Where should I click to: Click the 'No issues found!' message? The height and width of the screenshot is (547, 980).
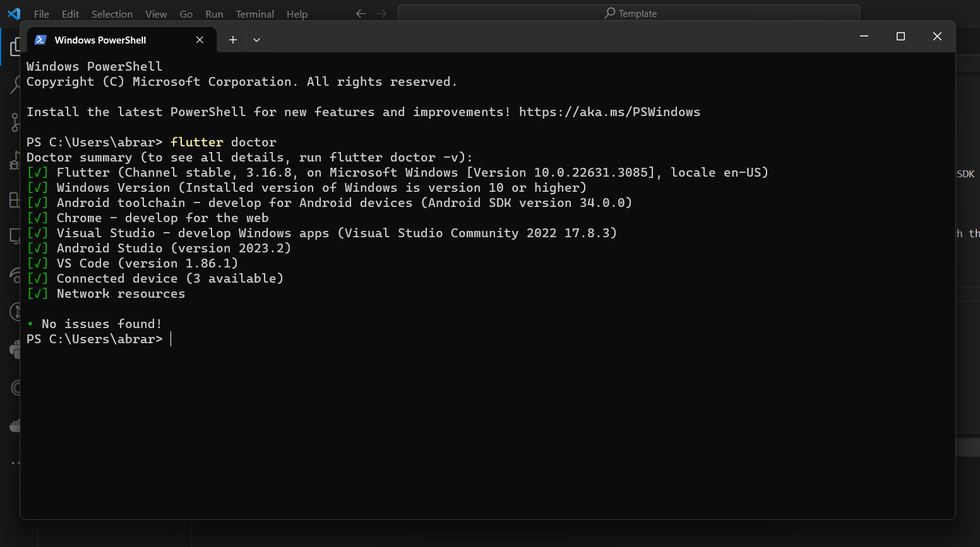click(101, 324)
